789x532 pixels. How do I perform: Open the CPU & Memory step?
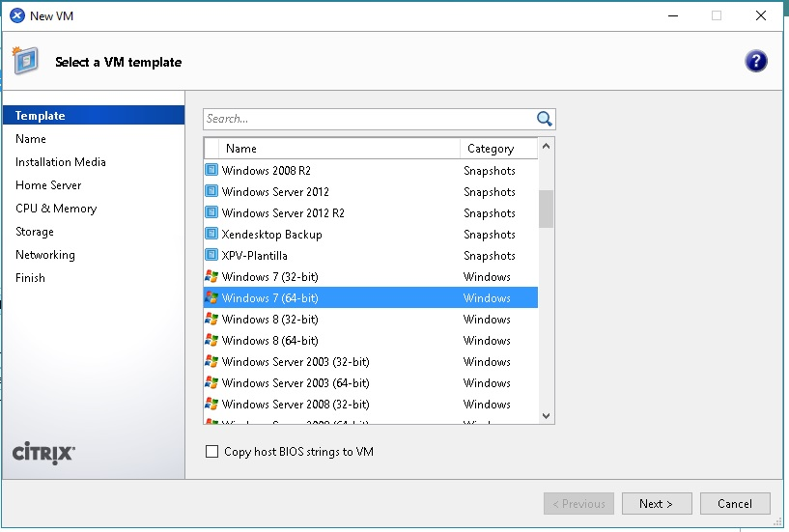pyautogui.click(x=56, y=209)
